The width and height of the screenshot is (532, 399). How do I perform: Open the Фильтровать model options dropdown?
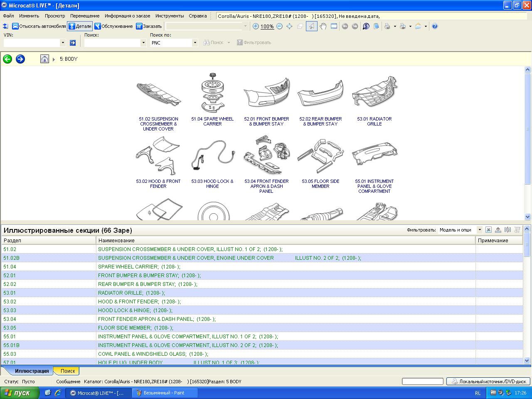[479, 230]
